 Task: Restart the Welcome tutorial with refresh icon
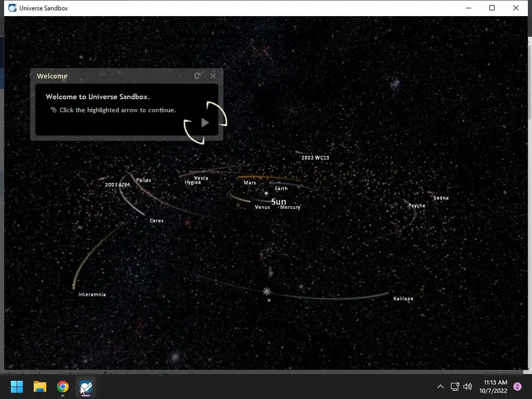pyautogui.click(x=197, y=76)
